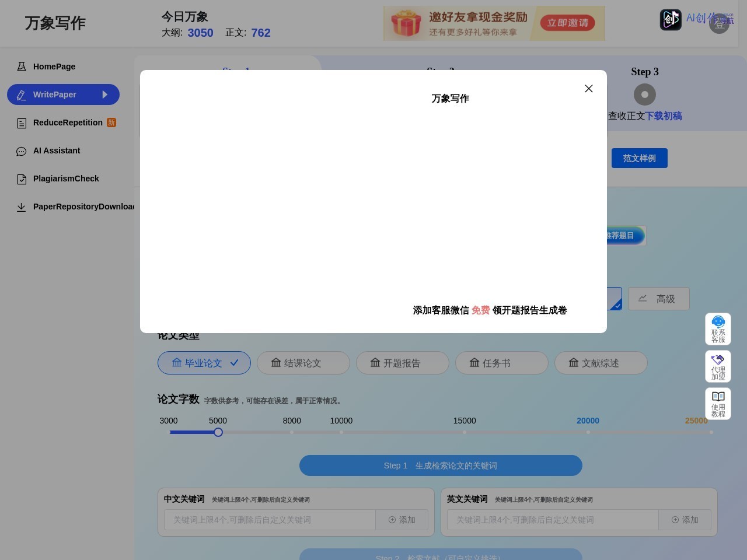Select 结课论文 paper type
Image resolution: width=747 pixels, height=560 pixels.
303,363
